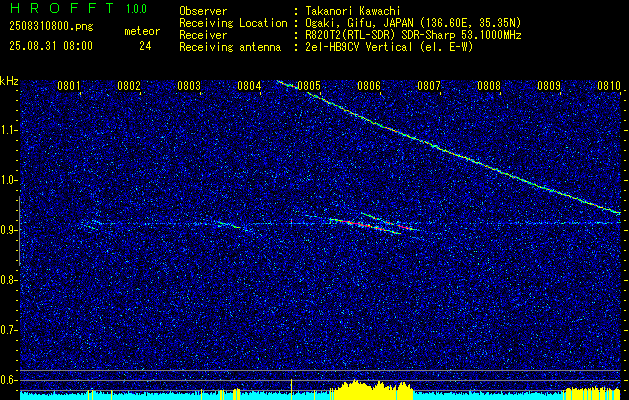629x400 pixels.
Task: Click the gray bracket on frequency axis
Action: (x=19, y=231)
